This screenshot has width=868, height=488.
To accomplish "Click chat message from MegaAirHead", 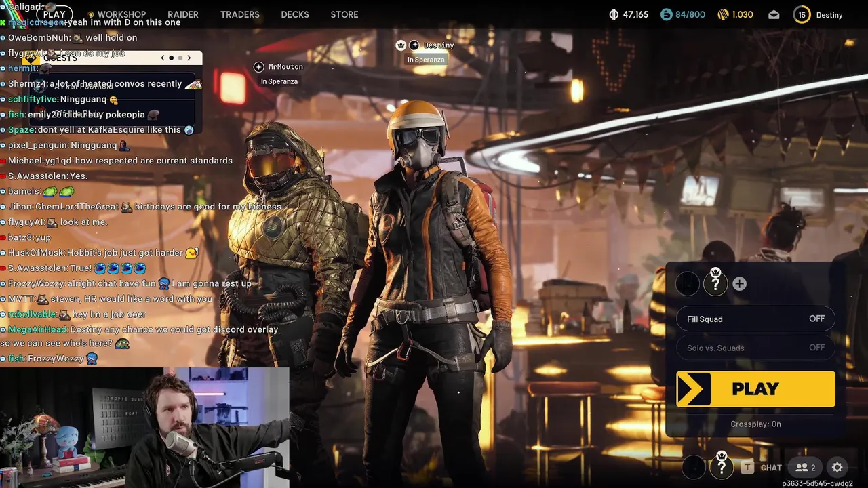I will (139, 336).
